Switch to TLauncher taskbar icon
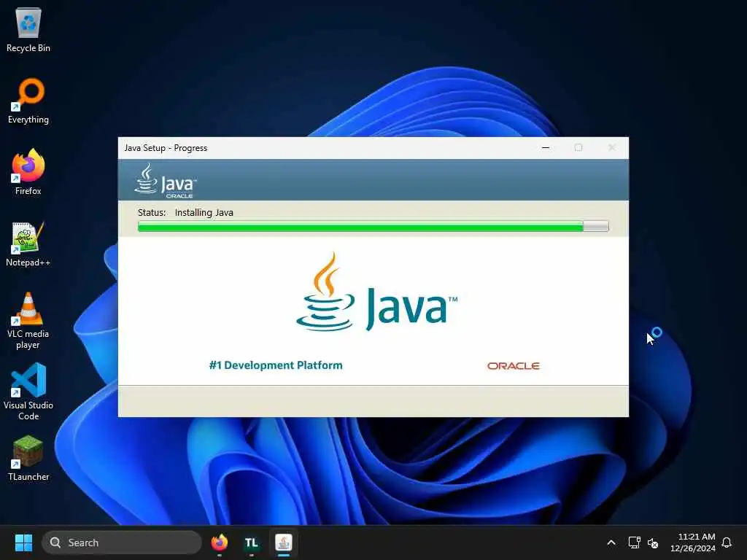This screenshot has height=560, width=747. 251,542
